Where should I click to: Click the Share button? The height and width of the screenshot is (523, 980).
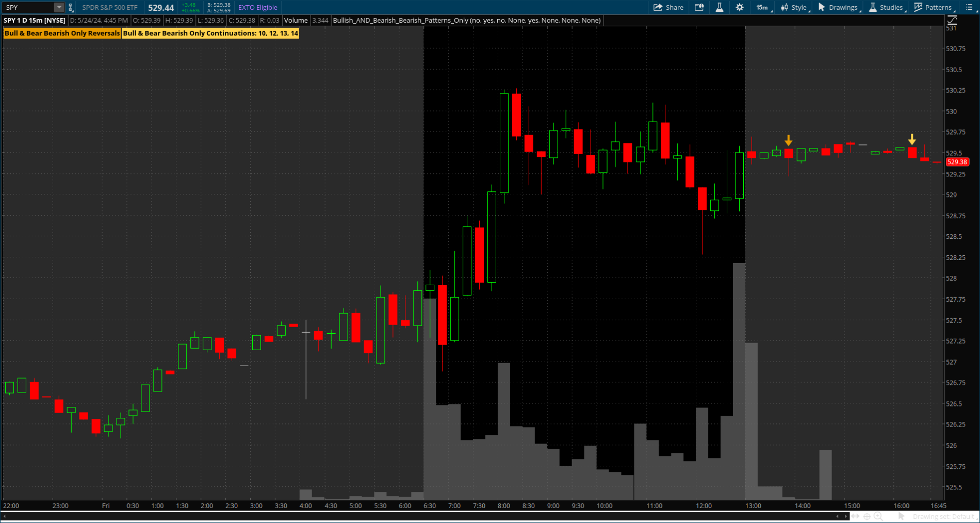(668, 7)
